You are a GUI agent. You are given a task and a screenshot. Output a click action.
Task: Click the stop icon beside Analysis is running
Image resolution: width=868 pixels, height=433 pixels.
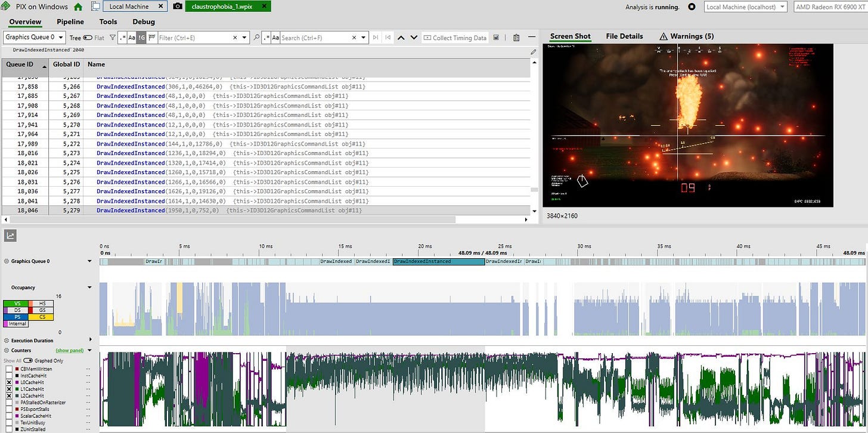pyautogui.click(x=692, y=7)
